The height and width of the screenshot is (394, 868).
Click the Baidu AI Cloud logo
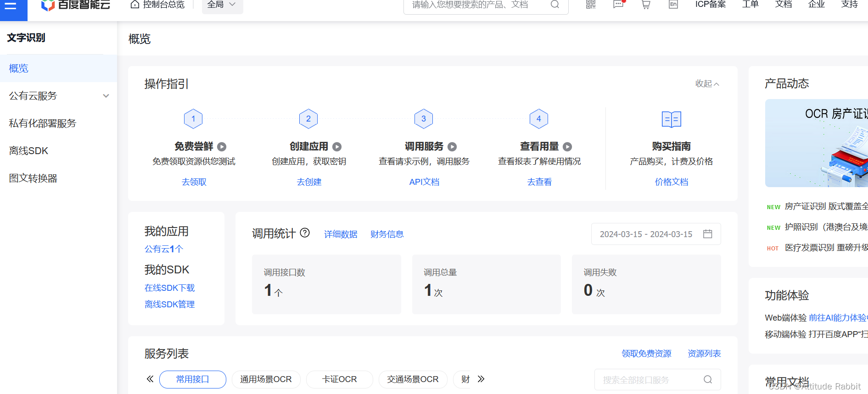pyautogui.click(x=76, y=5)
